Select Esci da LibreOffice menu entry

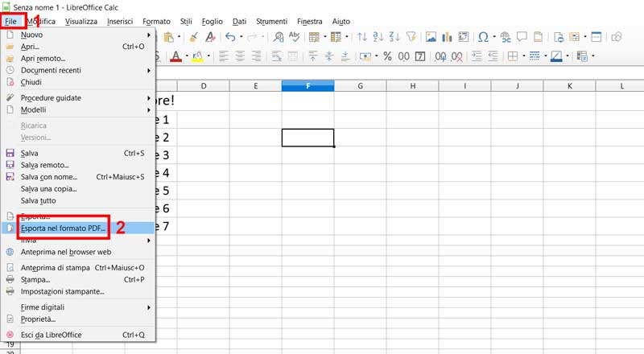(78, 335)
